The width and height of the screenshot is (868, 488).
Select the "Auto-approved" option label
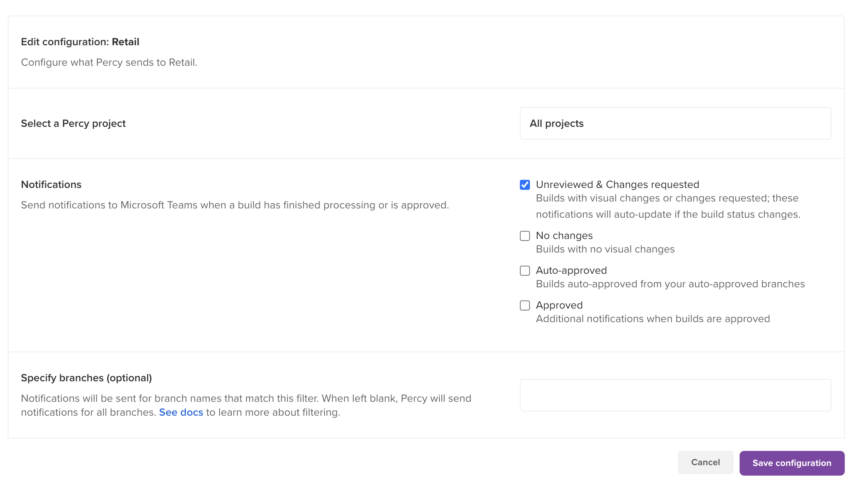(x=571, y=270)
